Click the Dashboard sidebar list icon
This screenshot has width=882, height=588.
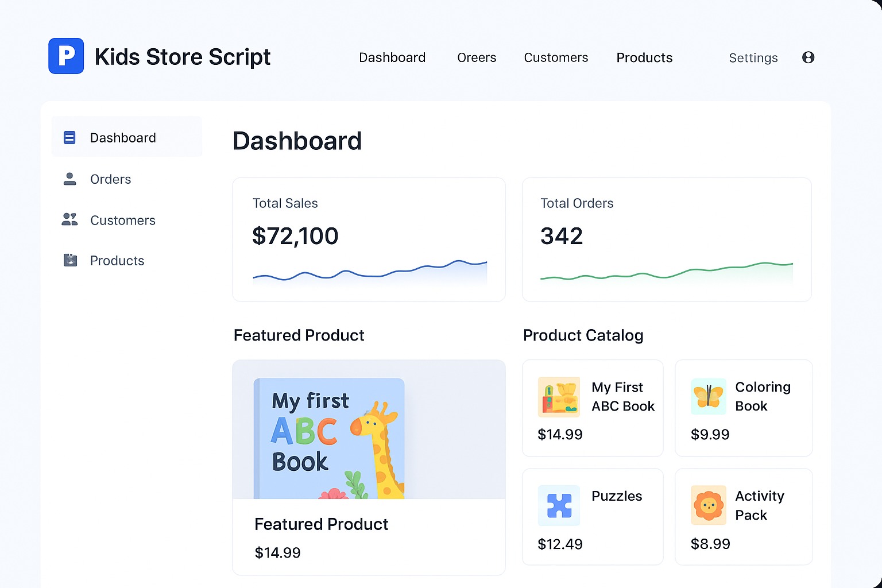(69, 138)
